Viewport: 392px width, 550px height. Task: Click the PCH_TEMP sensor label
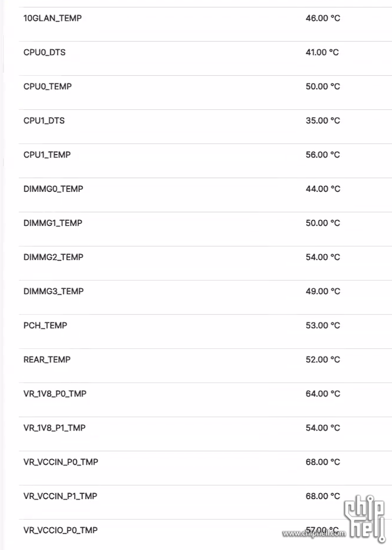point(45,326)
